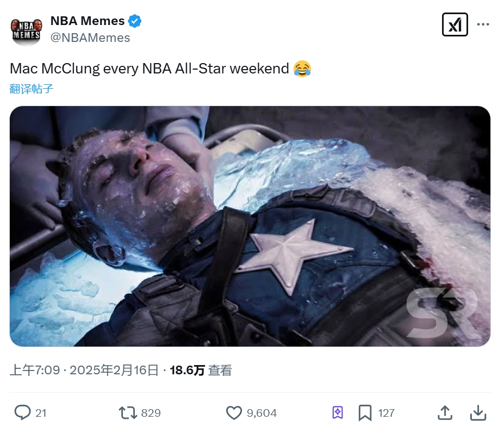The width and height of the screenshot is (504, 426).
Task: Click the blue verified badge
Action: (x=134, y=21)
